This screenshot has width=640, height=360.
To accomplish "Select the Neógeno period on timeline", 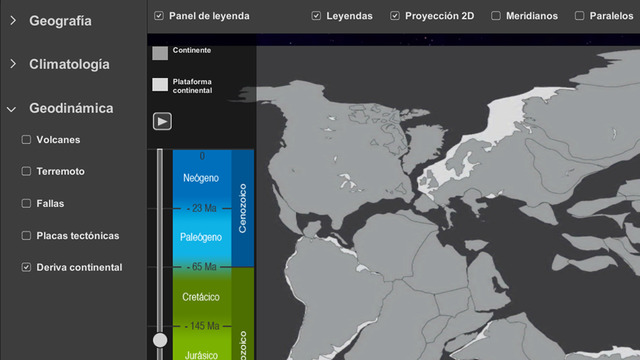I will coord(201,178).
